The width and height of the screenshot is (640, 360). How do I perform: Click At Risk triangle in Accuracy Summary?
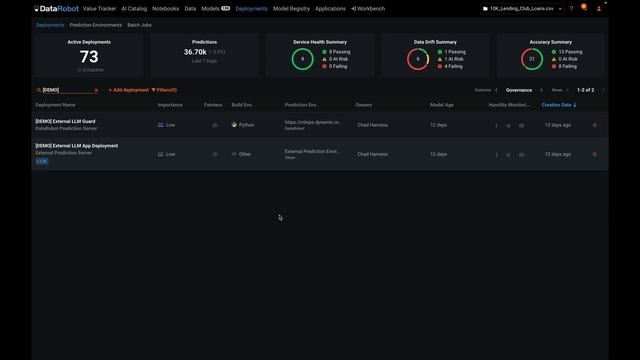coord(554,59)
